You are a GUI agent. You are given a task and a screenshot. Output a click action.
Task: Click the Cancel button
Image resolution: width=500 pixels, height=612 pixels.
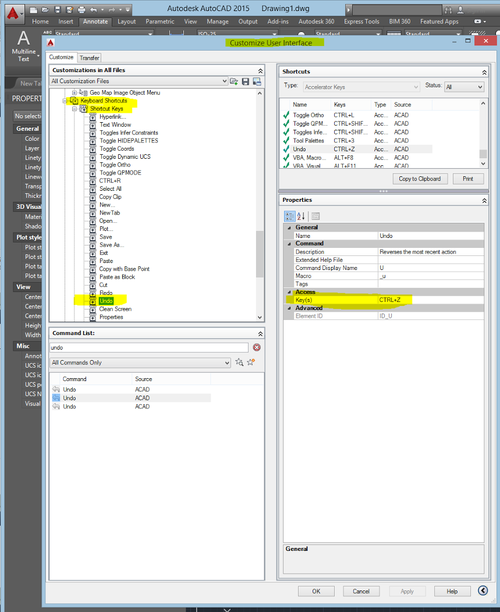(x=361, y=591)
